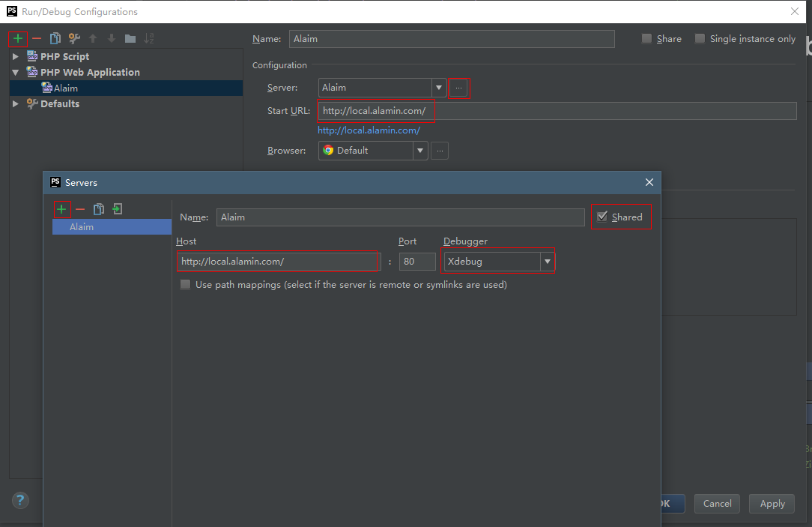Screen dimensions: 812x527
Task: Click the Apply button
Action: (x=772, y=504)
